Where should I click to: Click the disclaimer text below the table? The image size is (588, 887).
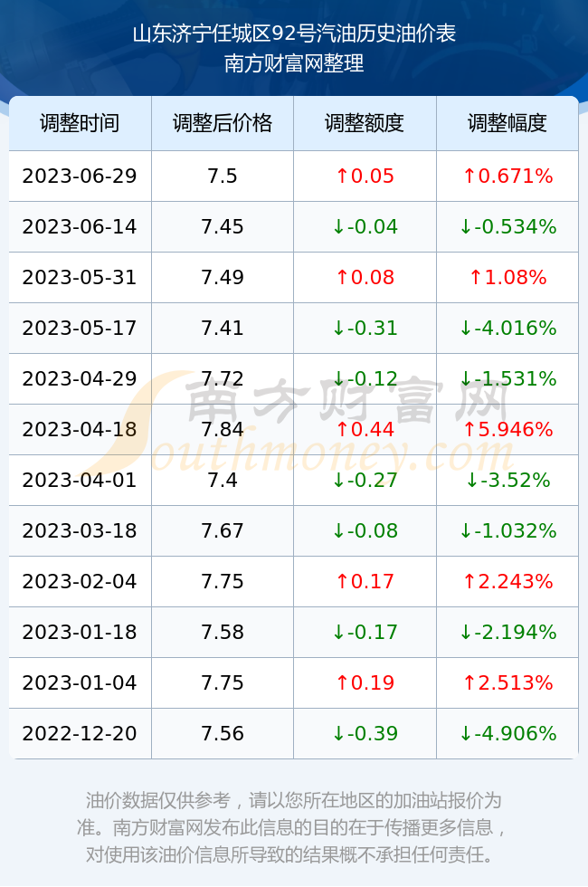tap(294, 827)
